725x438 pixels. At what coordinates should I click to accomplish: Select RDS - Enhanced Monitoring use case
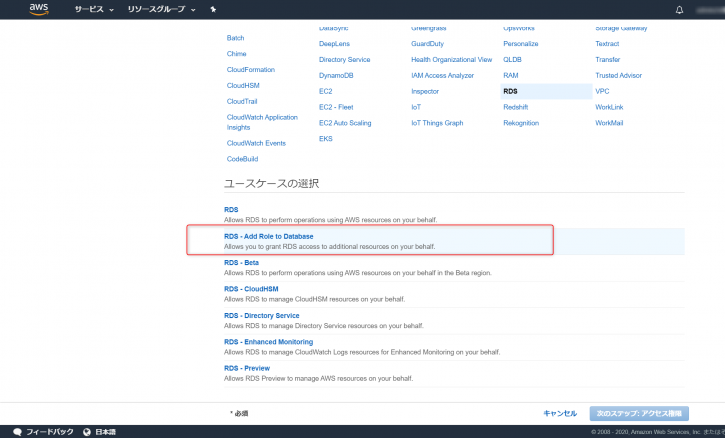pyautogui.click(x=269, y=342)
